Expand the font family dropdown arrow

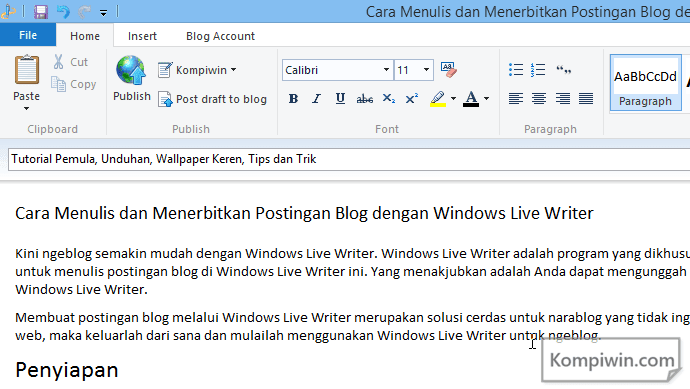(x=386, y=70)
